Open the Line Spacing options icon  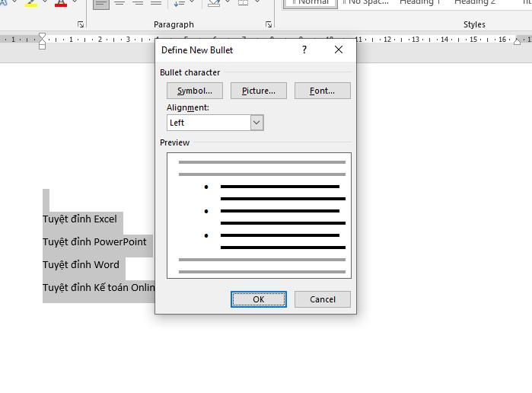(x=179, y=3)
